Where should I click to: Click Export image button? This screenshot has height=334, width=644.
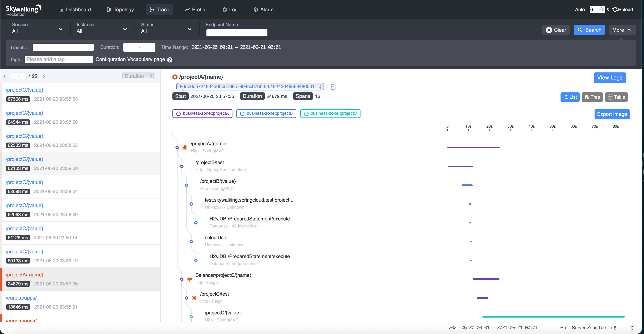pos(612,114)
